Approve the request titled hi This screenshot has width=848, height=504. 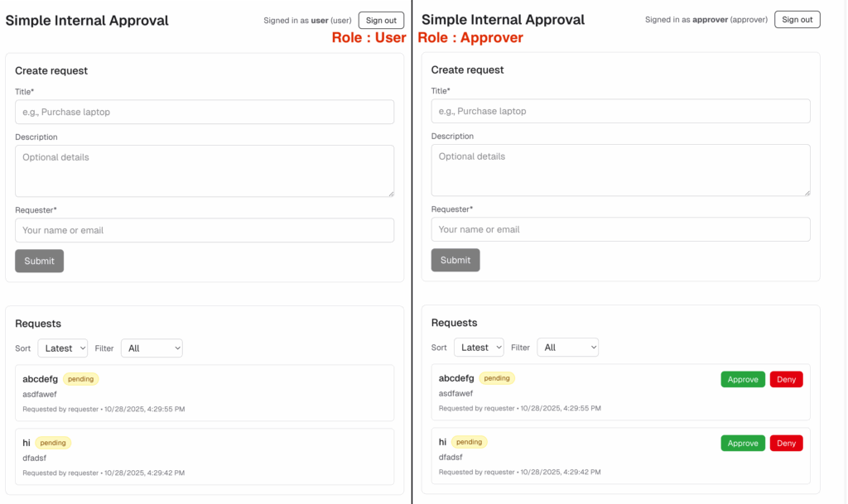tap(742, 443)
